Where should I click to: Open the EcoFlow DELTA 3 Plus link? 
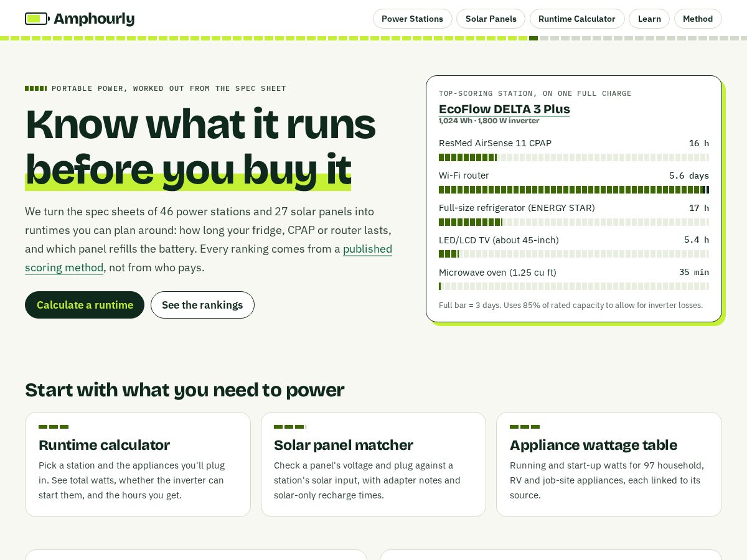click(504, 109)
